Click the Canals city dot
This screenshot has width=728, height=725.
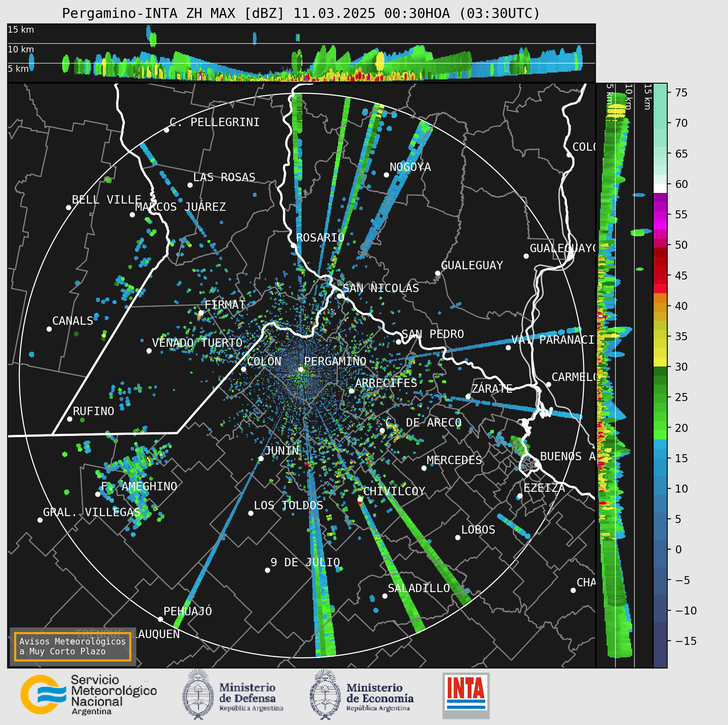[49, 329]
